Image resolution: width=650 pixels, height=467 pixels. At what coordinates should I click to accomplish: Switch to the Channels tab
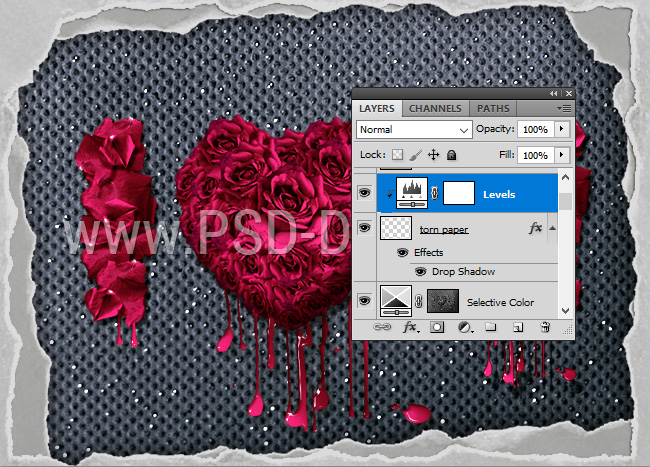tap(435, 109)
